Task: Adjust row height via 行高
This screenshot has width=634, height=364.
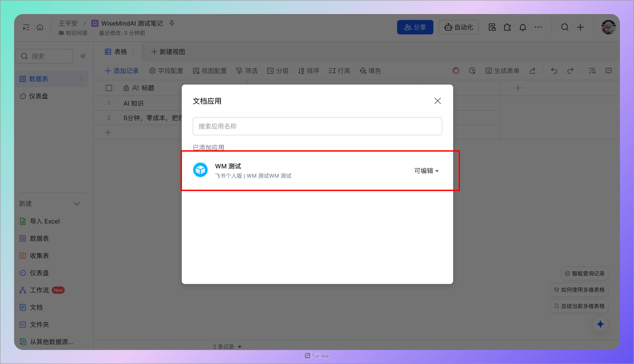Action: (339, 71)
